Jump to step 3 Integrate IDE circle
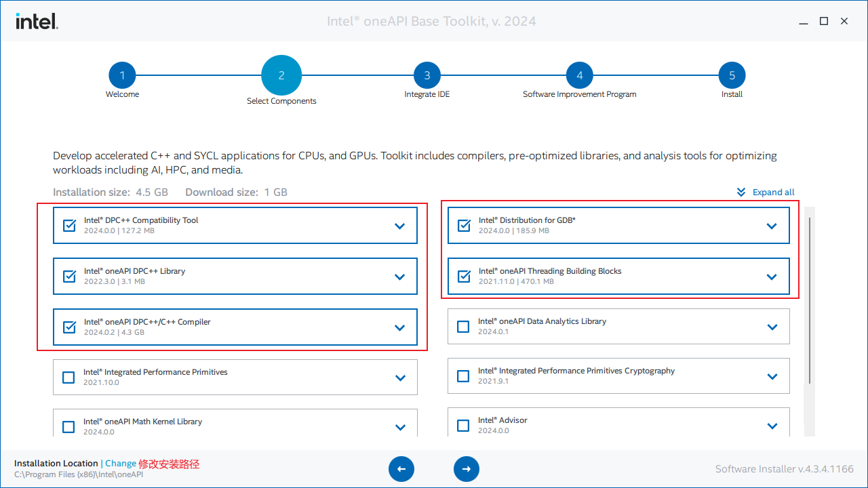Viewport: 868px width, 488px height. point(427,76)
